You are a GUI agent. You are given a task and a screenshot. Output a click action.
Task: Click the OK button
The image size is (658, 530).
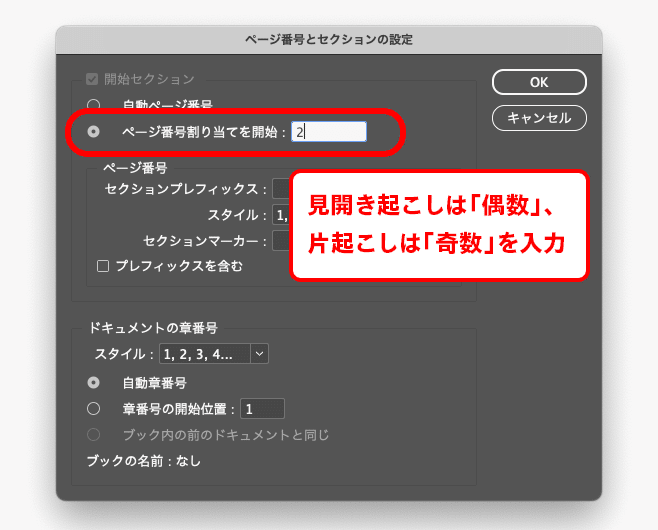(x=539, y=82)
